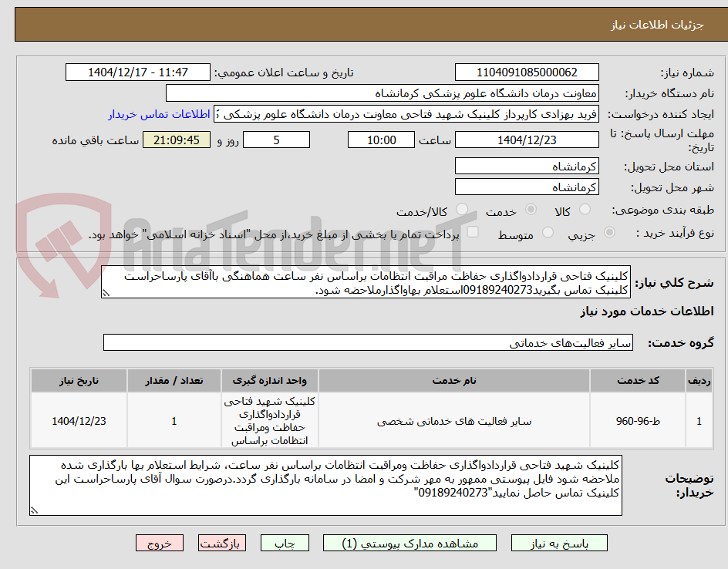
Task: Select the جزیی purchase type radio
Action: (609, 233)
